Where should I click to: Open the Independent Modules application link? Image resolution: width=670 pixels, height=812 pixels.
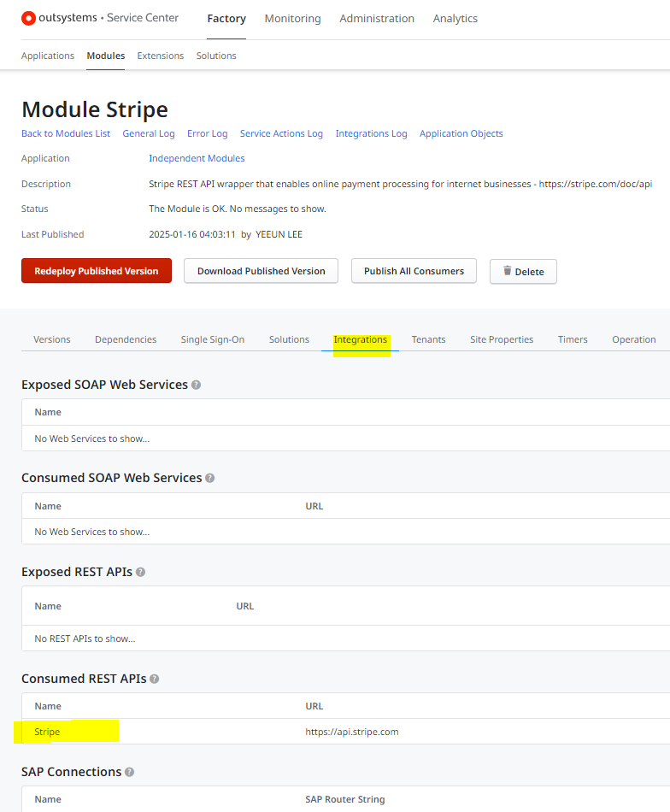pyautogui.click(x=197, y=158)
